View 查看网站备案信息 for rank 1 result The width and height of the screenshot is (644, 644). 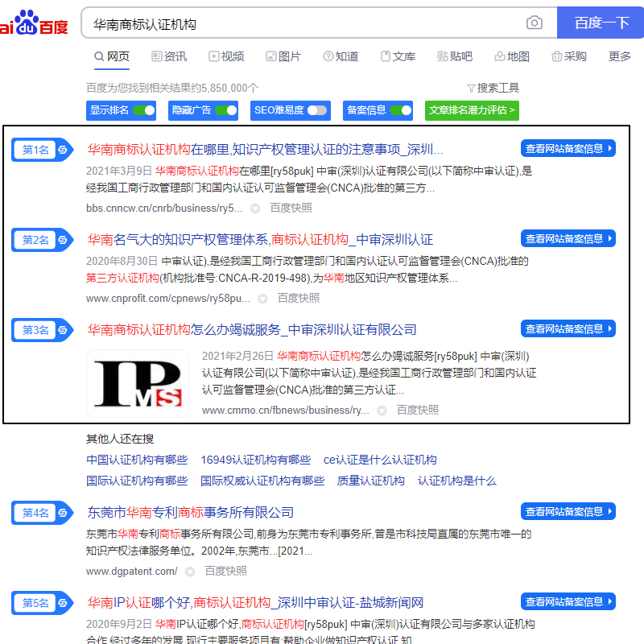pos(568,148)
